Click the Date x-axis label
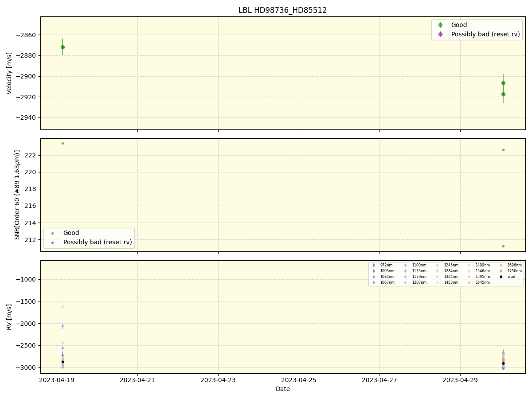This screenshot has width=532, height=399. pyautogui.click(x=283, y=389)
